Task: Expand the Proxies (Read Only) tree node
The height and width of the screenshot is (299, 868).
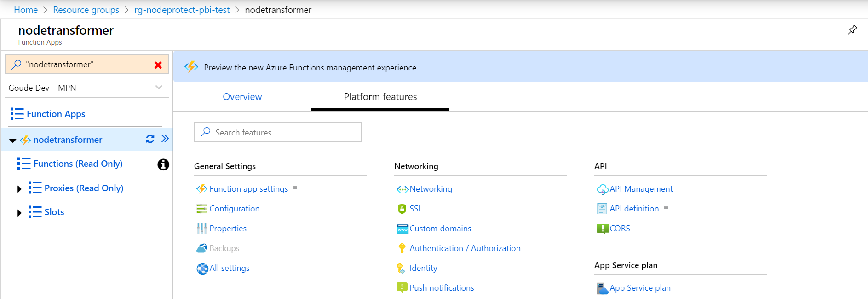Action: 19,189
